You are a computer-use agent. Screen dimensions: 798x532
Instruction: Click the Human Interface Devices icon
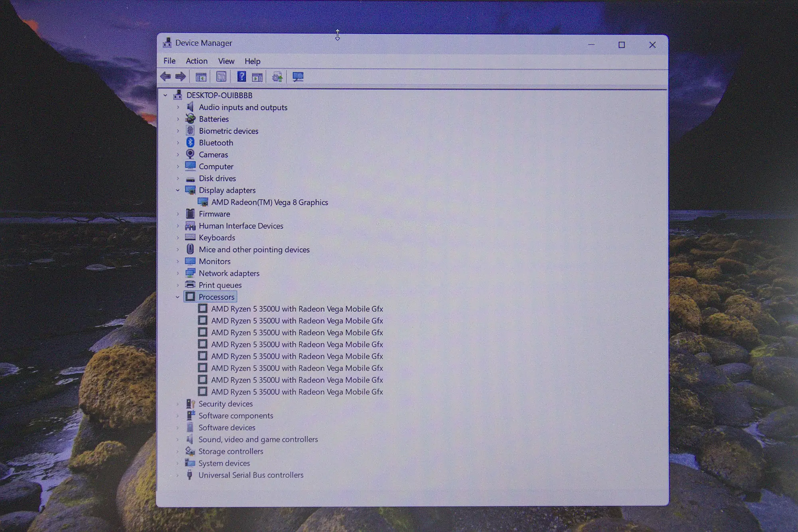point(190,226)
